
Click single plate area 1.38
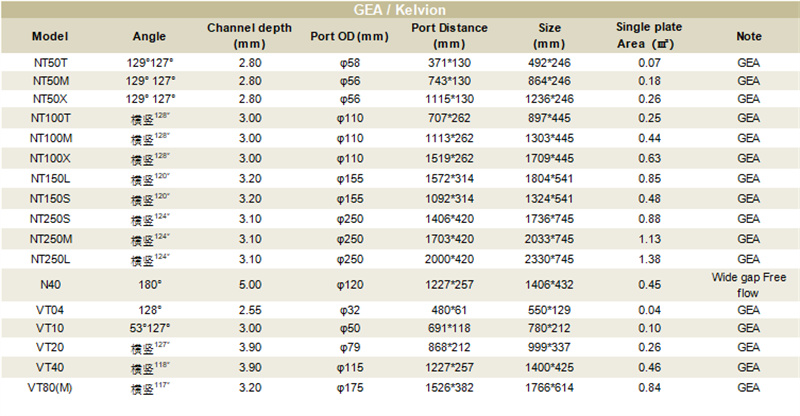coord(649,259)
